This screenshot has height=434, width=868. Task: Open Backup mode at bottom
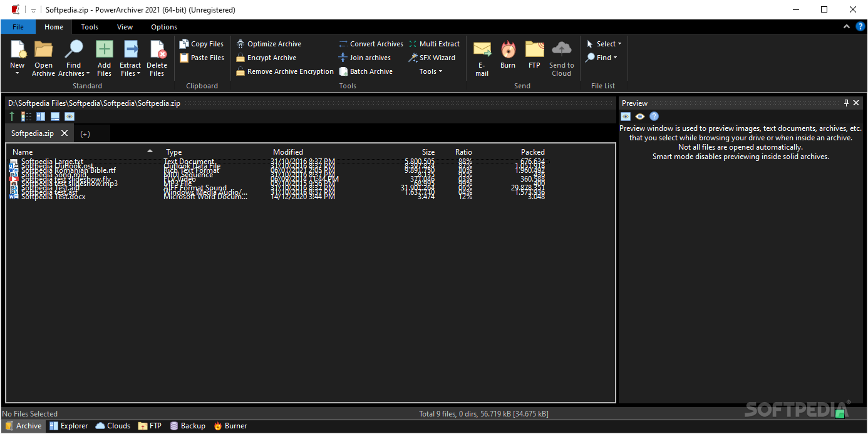pyautogui.click(x=187, y=426)
